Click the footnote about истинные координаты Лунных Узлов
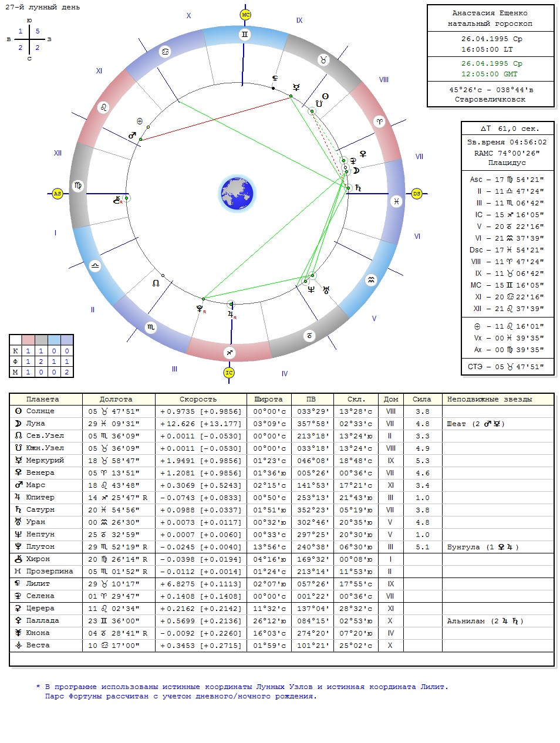Screen dimensions: 560x743 click(242, 687)
